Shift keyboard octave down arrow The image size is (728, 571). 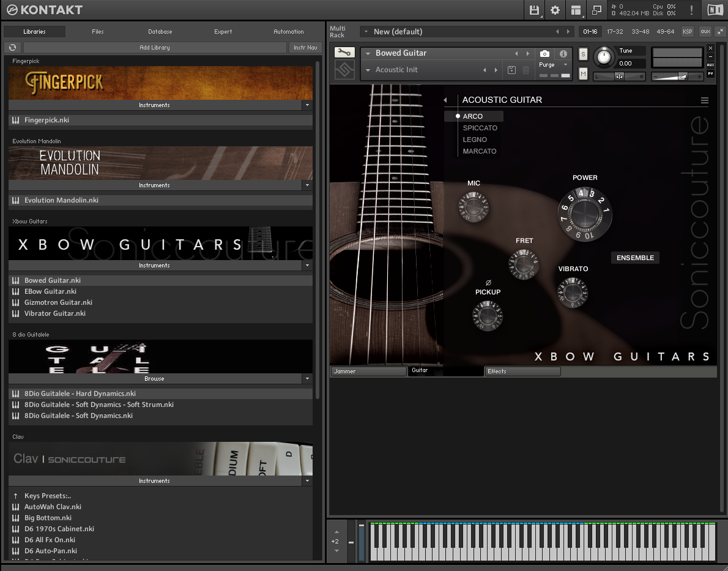[336, 551]
